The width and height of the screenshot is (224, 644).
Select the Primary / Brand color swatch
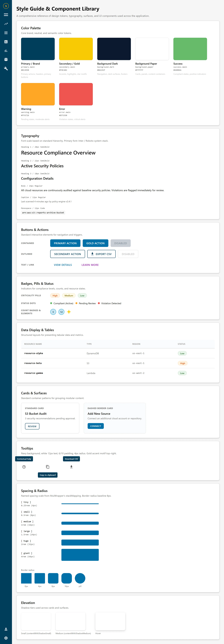point(38,49)
